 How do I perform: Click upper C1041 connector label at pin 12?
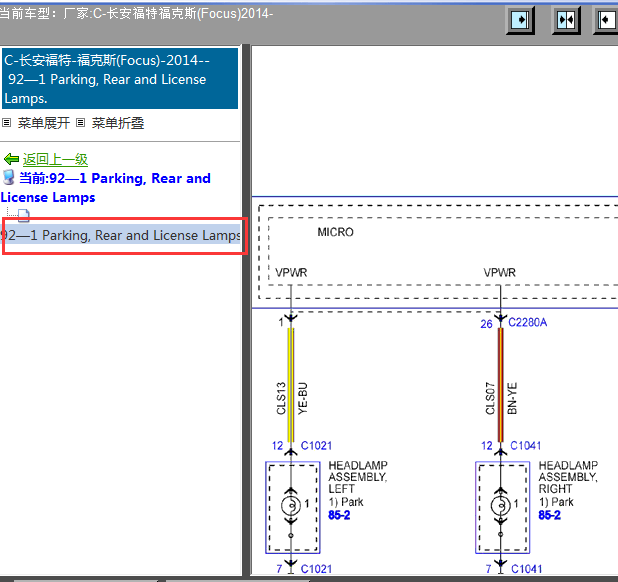[x=525, y=446]
